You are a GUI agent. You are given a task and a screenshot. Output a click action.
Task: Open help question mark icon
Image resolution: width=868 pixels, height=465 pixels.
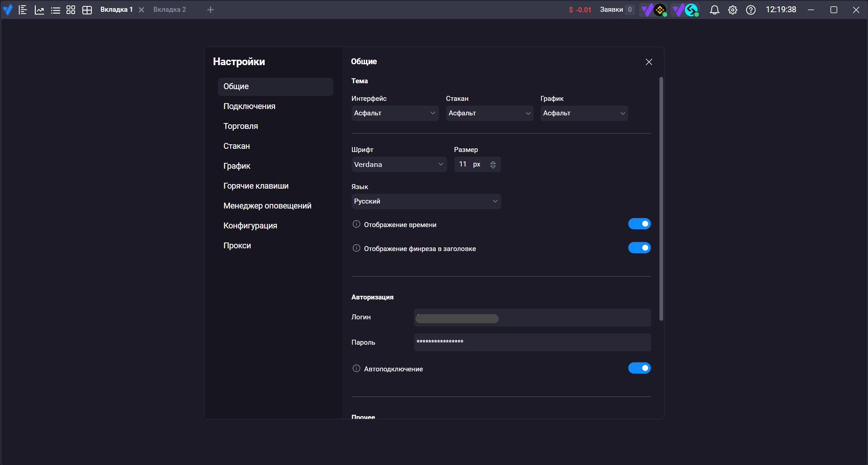(751, 10)
